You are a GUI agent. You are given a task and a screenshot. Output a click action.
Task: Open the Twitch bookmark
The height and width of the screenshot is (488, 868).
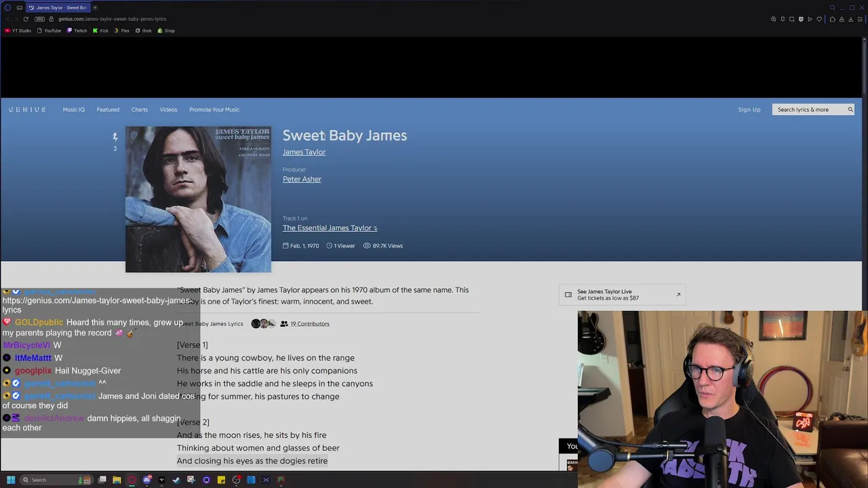(77, 30)
